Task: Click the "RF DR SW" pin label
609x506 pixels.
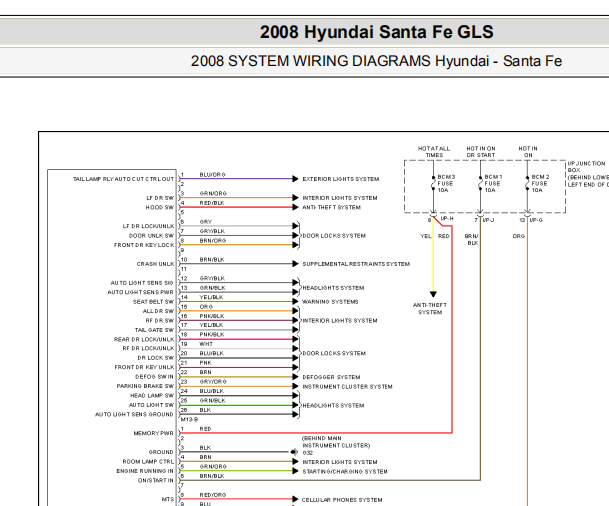Action: click(160, 320)
